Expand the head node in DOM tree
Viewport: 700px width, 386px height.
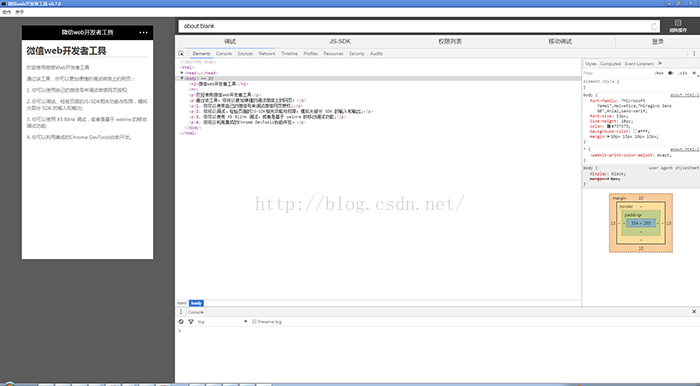pos(182,73)
